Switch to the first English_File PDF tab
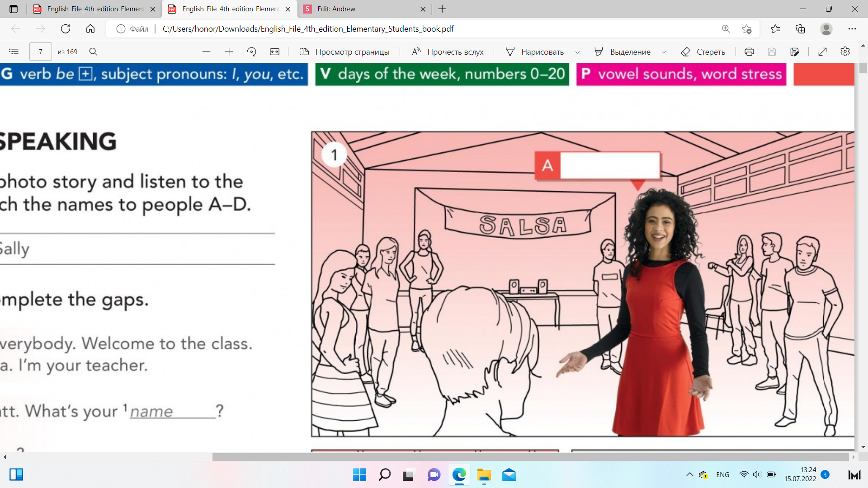 (x=95, y=9)
